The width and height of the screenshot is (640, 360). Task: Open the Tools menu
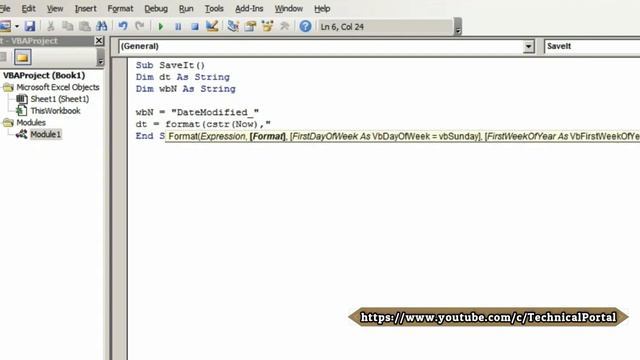point(214,8)
